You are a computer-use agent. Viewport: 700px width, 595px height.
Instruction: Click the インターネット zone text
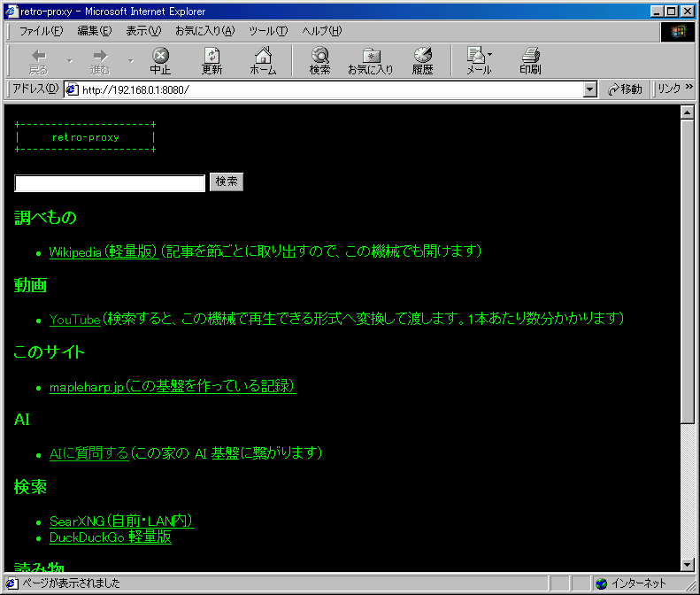click(638, 583)
